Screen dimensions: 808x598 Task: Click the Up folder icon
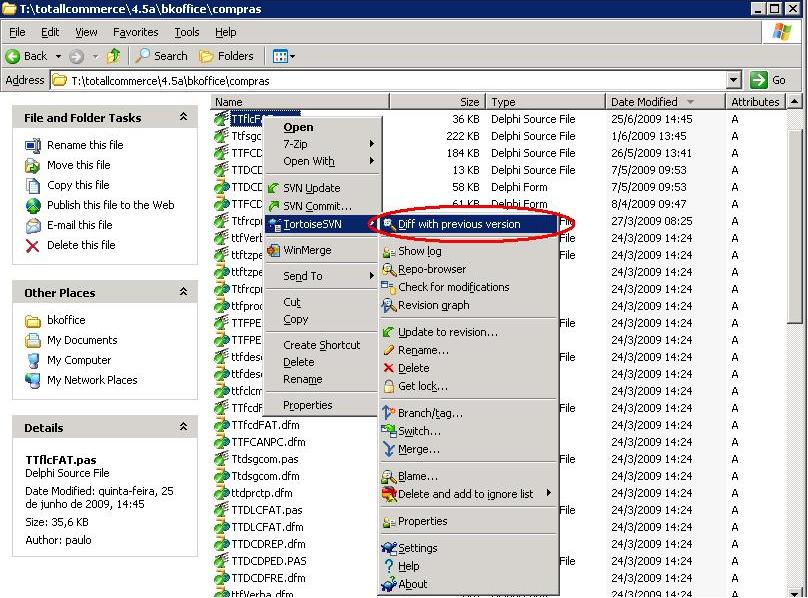click(113, 56)
